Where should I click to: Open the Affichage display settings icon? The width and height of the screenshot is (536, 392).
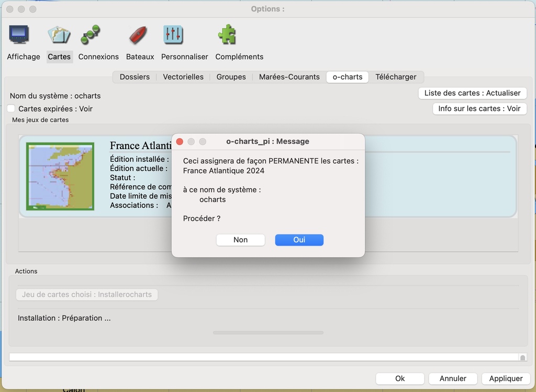click(19, 35)
